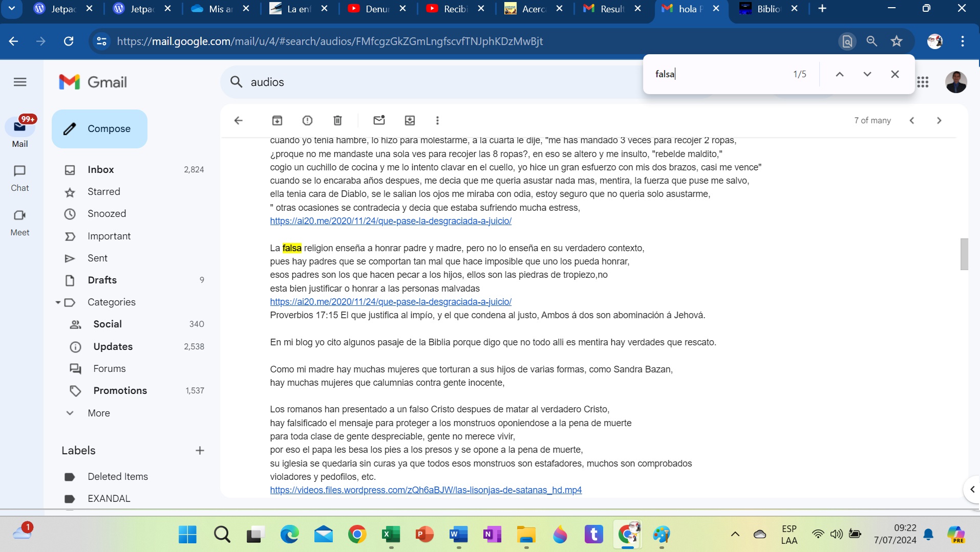
Task: Jump to next find match
Action: 867,74
